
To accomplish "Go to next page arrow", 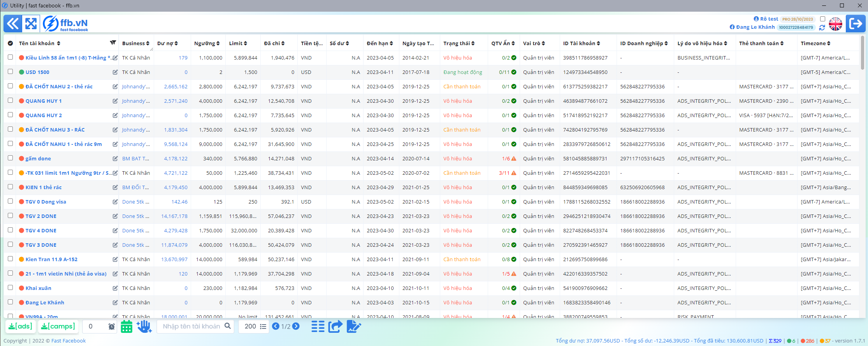I will (296, 326).
